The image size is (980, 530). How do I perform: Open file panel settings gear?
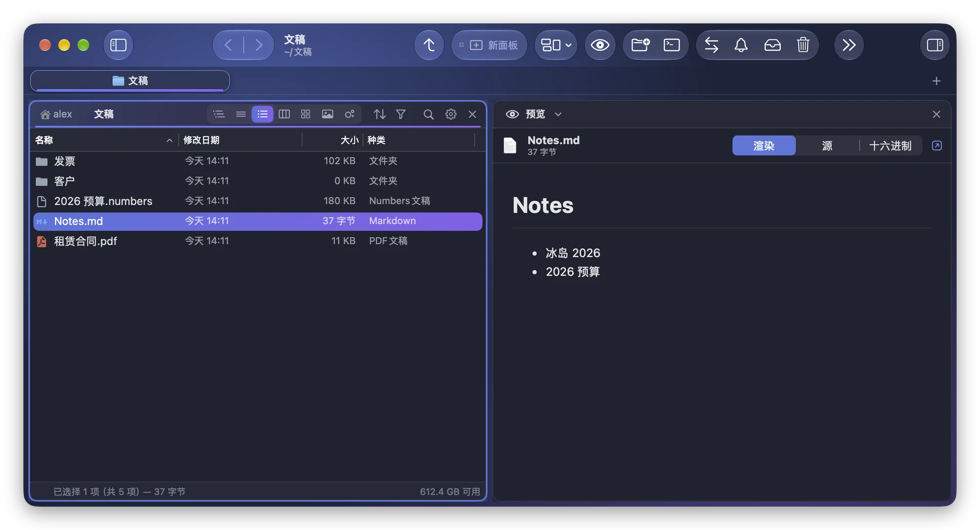451,114
